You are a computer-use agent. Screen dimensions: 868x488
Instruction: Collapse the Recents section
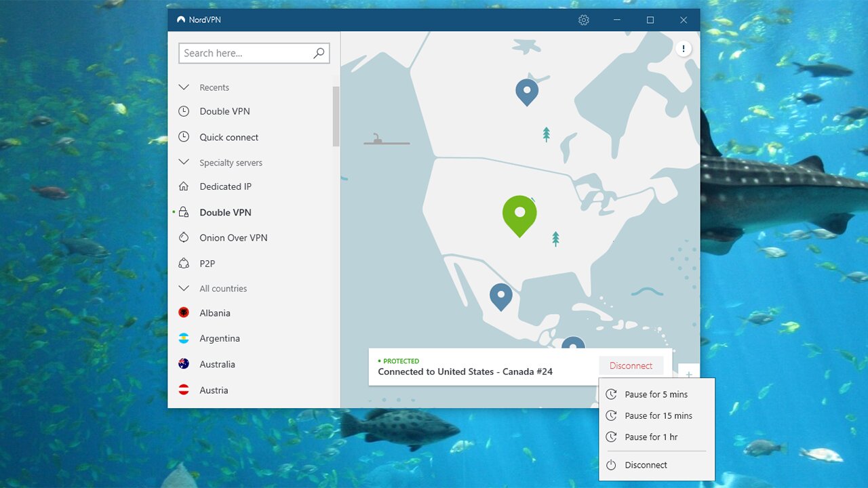click(x=183, y=87)
